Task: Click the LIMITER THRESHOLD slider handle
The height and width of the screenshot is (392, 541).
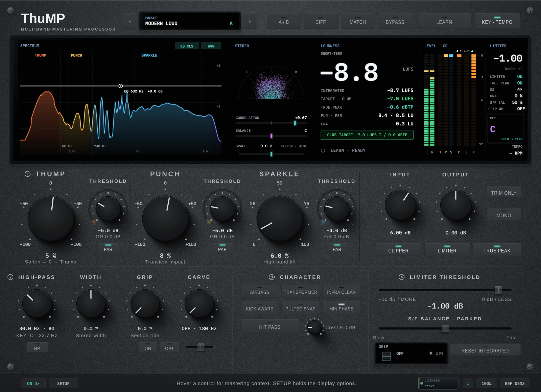Action: click(498, 290)
